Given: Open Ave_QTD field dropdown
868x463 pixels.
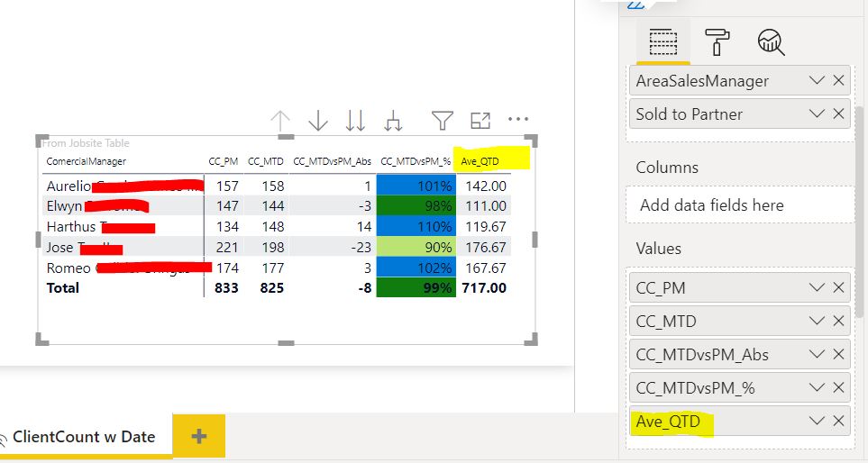Looking at the screenshot, I should (x=817, y=421).
